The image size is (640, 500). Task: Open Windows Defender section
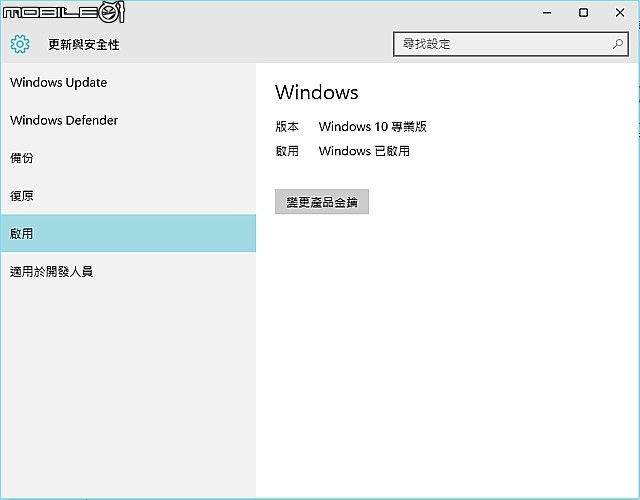[128, 120]
